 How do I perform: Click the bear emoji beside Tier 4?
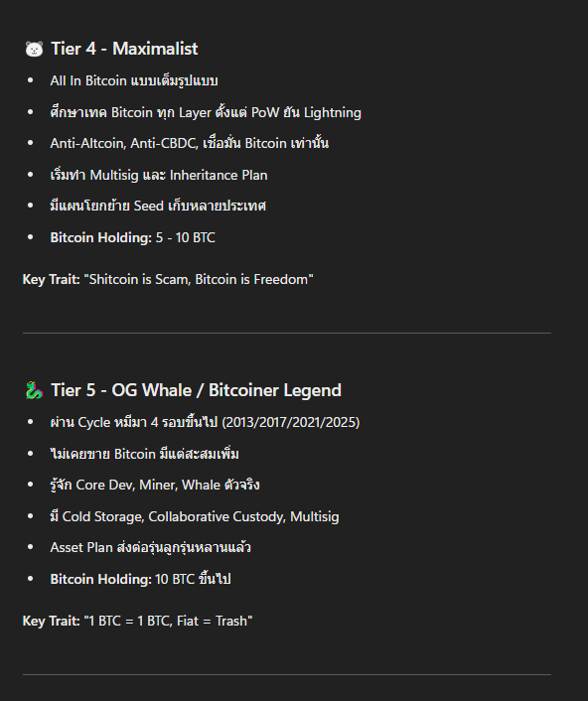tap(34, 49)
